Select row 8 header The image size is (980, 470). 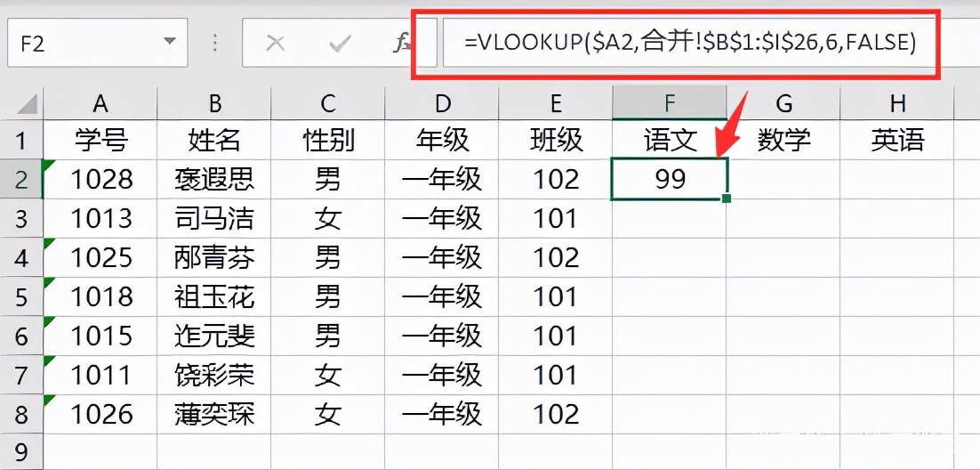pos(21,414)
